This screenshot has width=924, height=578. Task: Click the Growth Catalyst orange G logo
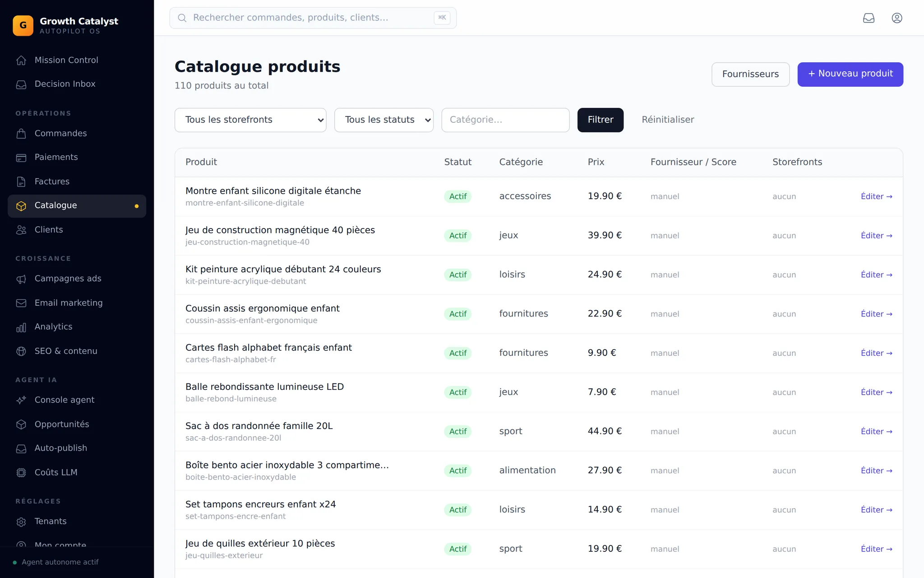[x=23, y=25]
